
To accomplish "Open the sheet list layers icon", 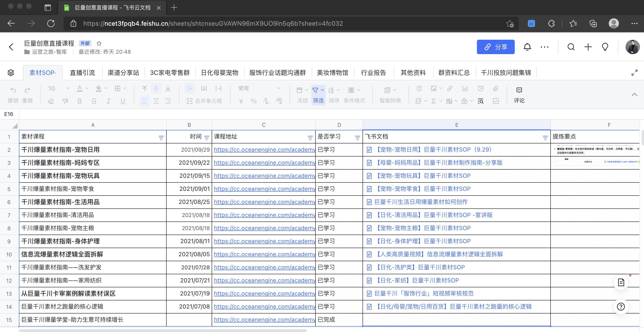I will [x=11, y=73].
